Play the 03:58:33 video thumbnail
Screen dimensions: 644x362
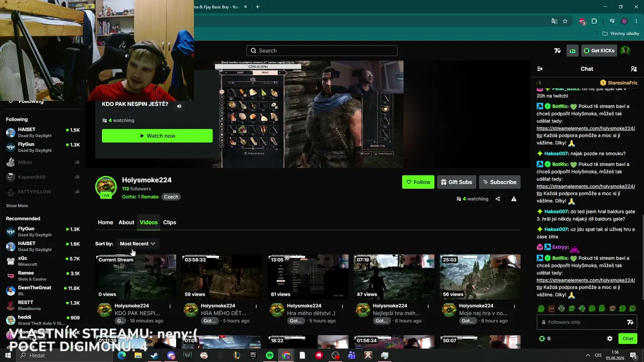[x=222, y=277]
